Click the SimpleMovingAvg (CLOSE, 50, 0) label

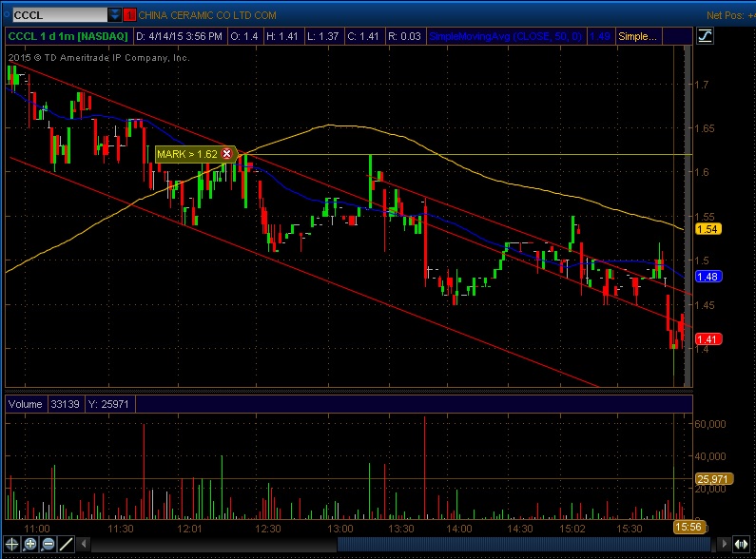(506, 36)
